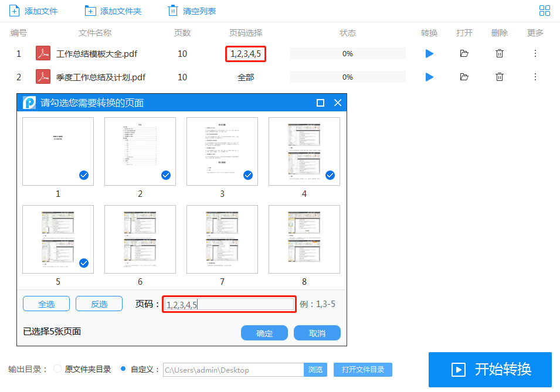Click the 全选 select all button
560x392 pixels.
pyautogui.click(x=46, y=304)
